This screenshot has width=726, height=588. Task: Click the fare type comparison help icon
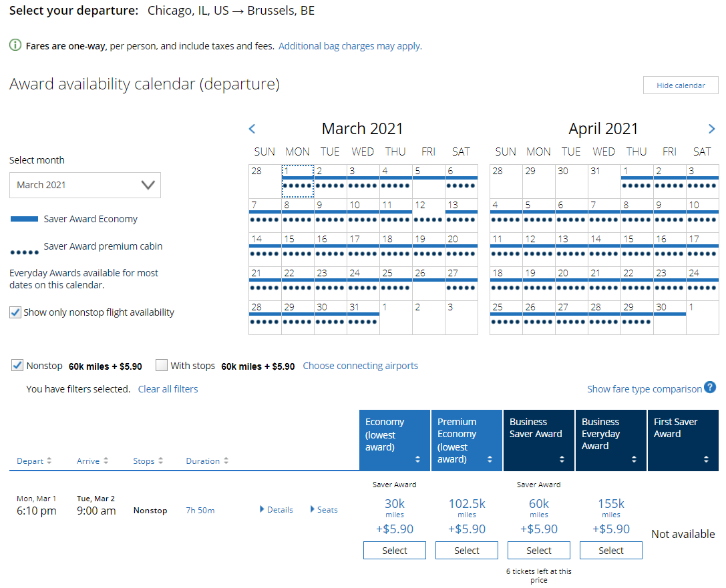point(710,388)
